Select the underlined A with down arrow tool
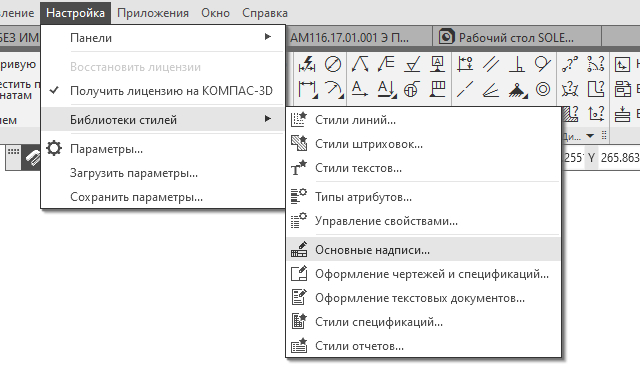Screen dimensions: 640x384 tap(386, 89)
